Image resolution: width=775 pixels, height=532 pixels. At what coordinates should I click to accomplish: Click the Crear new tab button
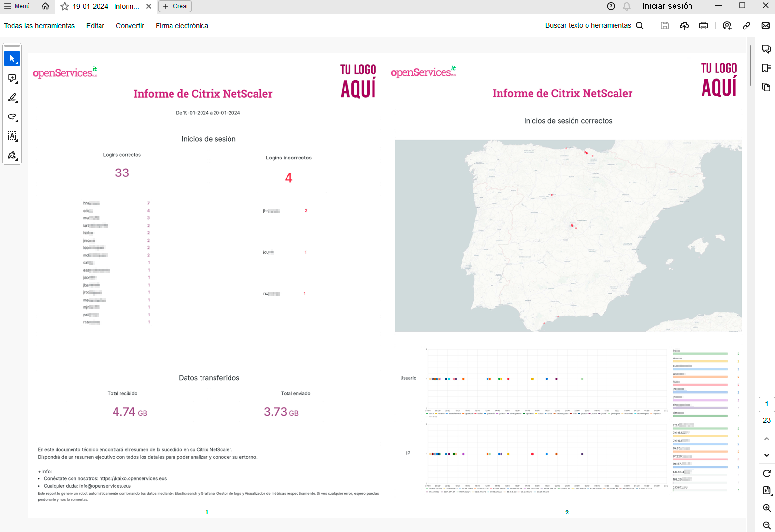175,6
